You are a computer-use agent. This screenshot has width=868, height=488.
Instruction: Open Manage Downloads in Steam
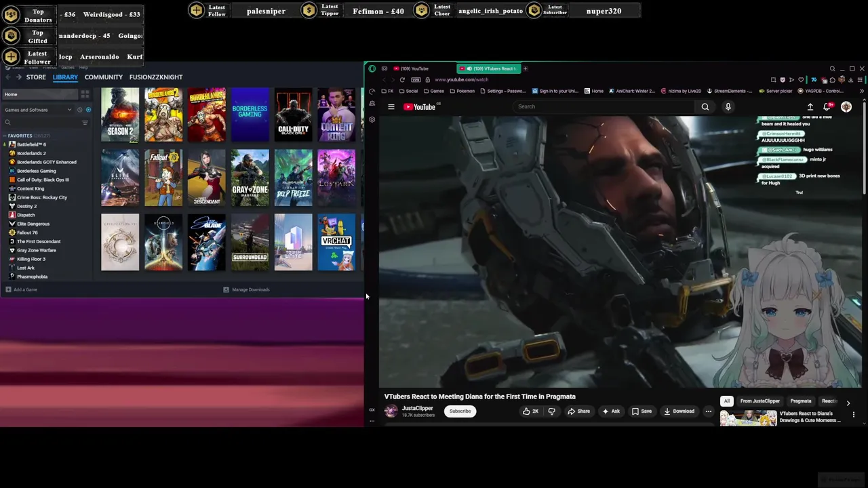point(247,289)
